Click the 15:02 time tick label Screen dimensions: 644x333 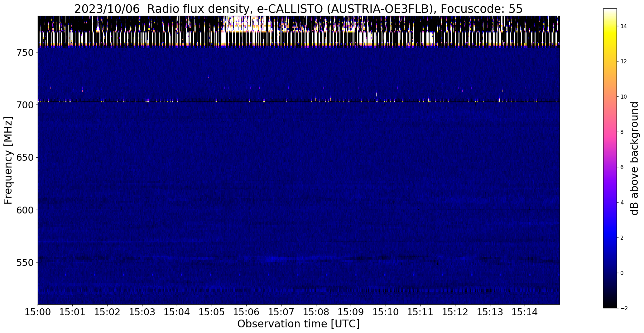[108, 312]
